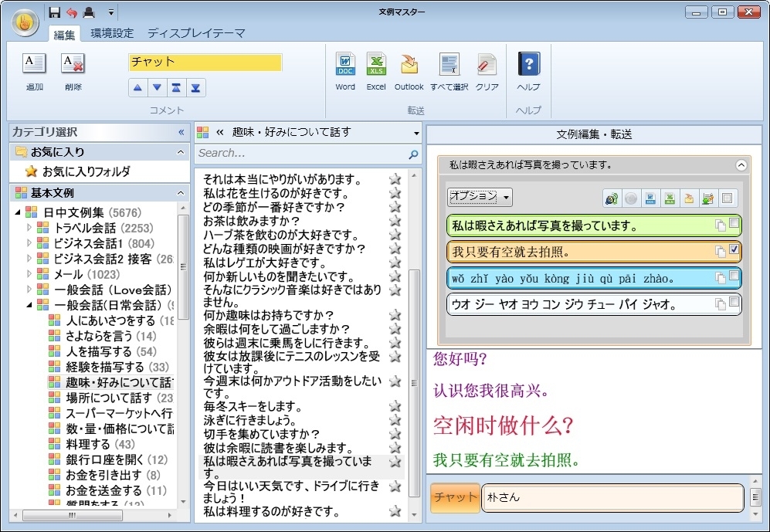The height and width of the screenshot is (532, 770).
Task: Copy the Chinese sentence 我只要有空就去拍照 with its copy icon
Action: coord(721,252)
